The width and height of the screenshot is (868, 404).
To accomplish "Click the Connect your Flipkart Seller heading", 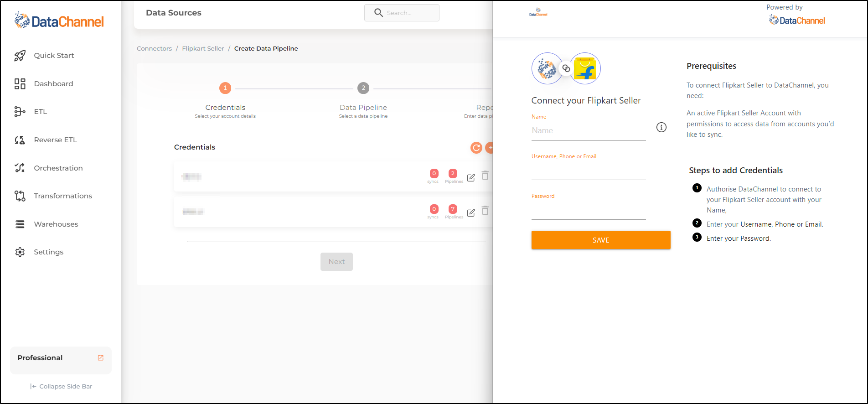I will pos(586,101).
